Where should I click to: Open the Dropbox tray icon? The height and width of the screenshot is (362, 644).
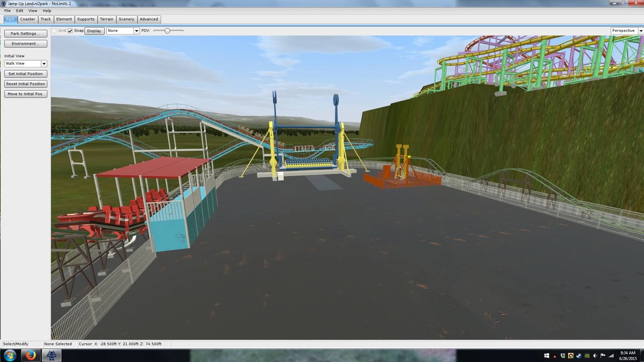click(563, 356)
